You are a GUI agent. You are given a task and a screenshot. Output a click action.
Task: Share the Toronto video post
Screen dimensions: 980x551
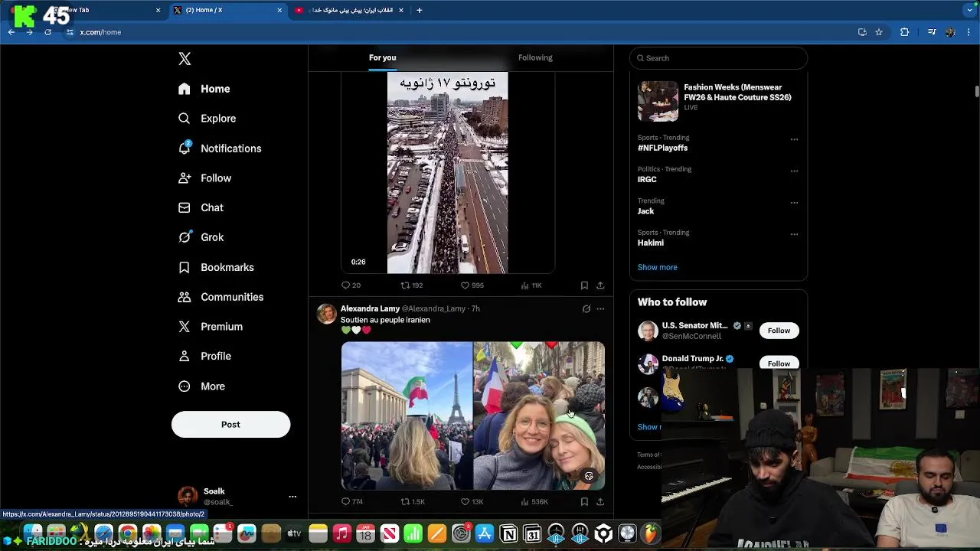click(600, 285)
